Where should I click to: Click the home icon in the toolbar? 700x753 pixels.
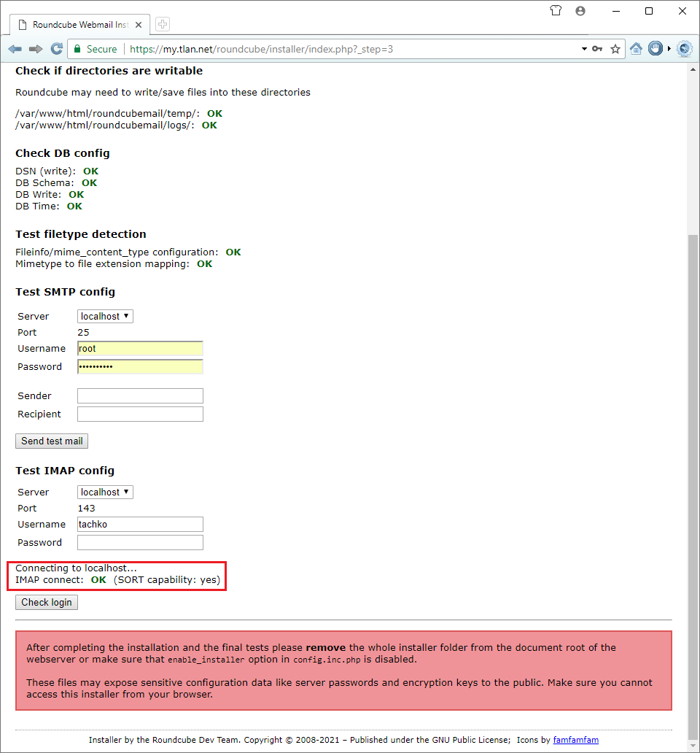tap(636, 49)
